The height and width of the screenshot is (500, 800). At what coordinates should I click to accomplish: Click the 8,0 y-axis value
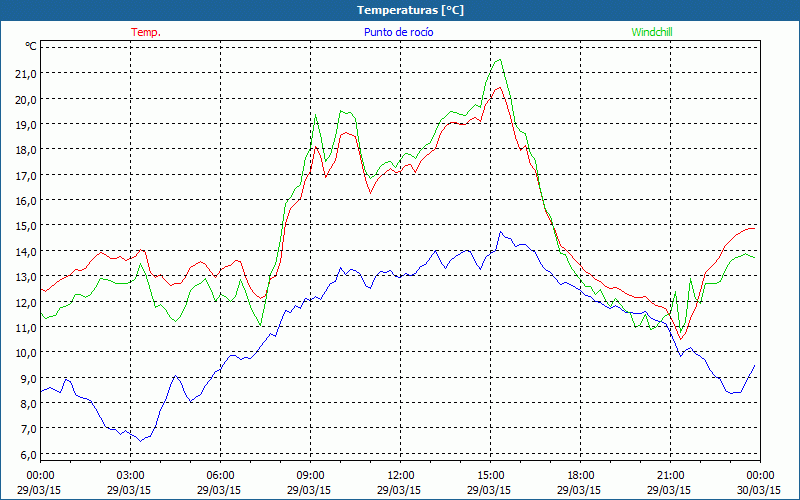tap(29, 404)
